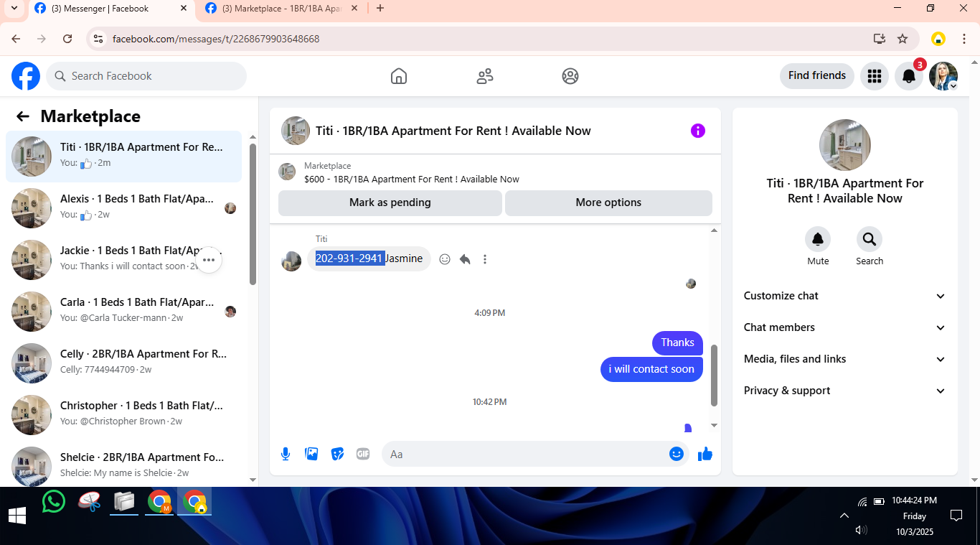
Task: Open the Shelcie 2BR/1BA conversation
Action: (123, 467)
